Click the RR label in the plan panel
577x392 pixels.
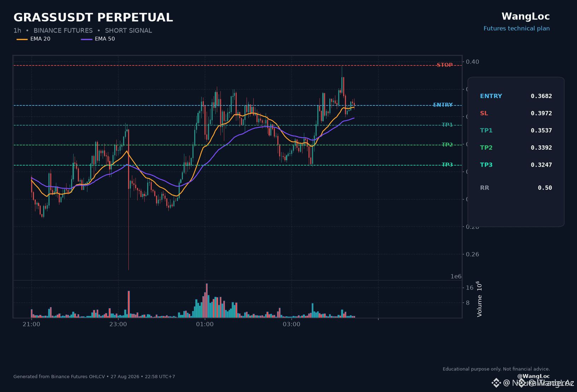point(485,188)
